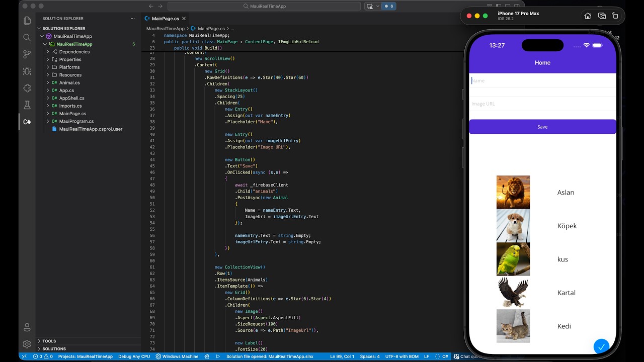Expand the SOLUTIONS section

(89, 348)
